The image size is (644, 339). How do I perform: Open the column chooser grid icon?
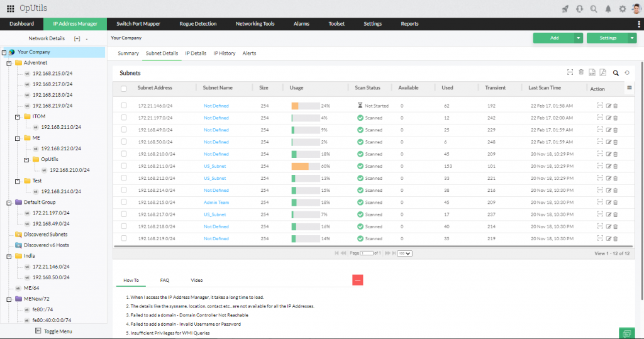click(x=630, y=88)
